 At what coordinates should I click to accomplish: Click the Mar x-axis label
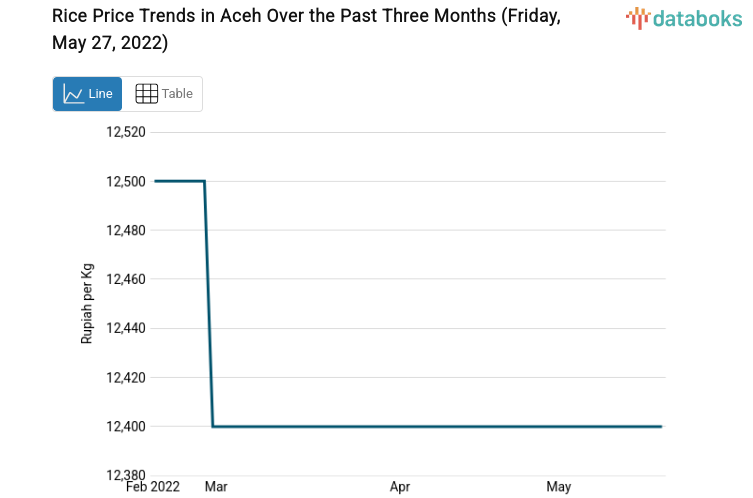click(216, 487)
